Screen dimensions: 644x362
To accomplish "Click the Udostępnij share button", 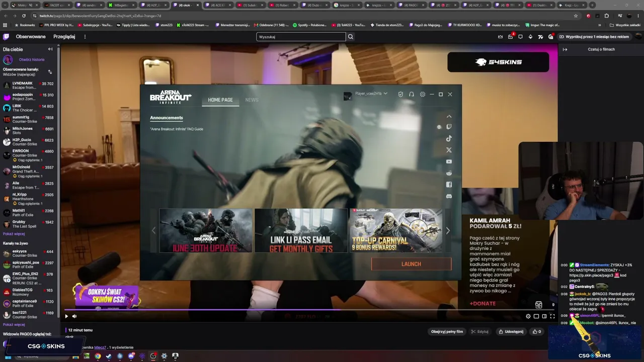I will 511,332.
